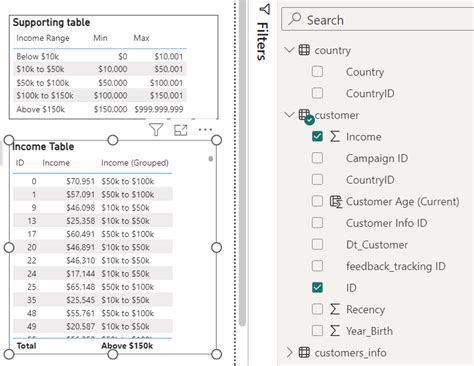The height and width of the screenshot is (366, 474).
Task: Collapse the customer table chevron
Action: pyautogui.click(x=289, y=115)
